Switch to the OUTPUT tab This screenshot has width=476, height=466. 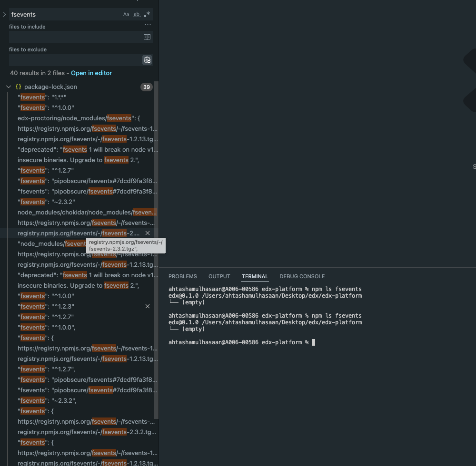click(x=219, y=276)
